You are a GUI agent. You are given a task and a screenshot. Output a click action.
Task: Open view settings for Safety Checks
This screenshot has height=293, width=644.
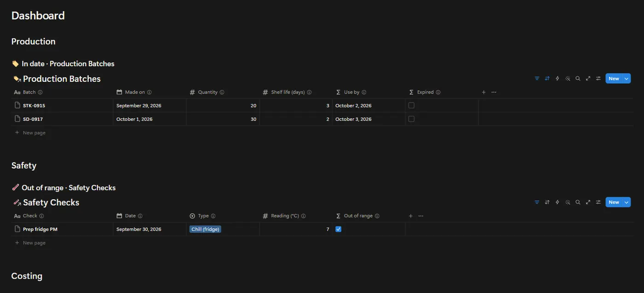[x=598, y=202]
